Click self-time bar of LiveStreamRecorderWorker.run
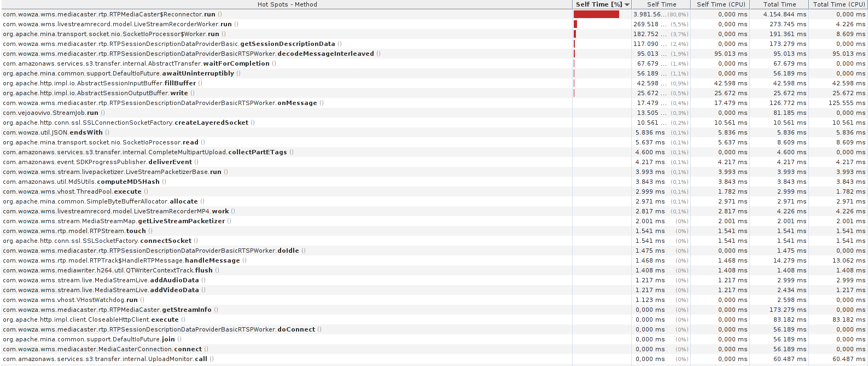 coord(575,24)
